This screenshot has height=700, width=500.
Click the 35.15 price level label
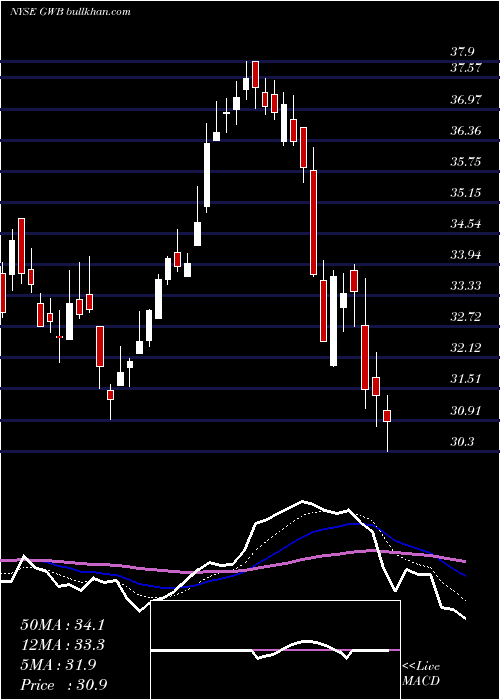[466, 193]
